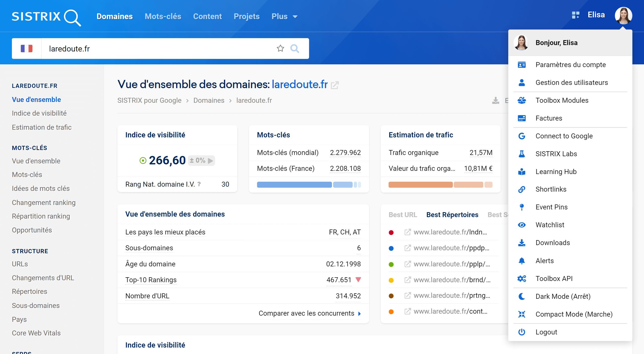
Task: Click the Google G icon
Action: 521,136
